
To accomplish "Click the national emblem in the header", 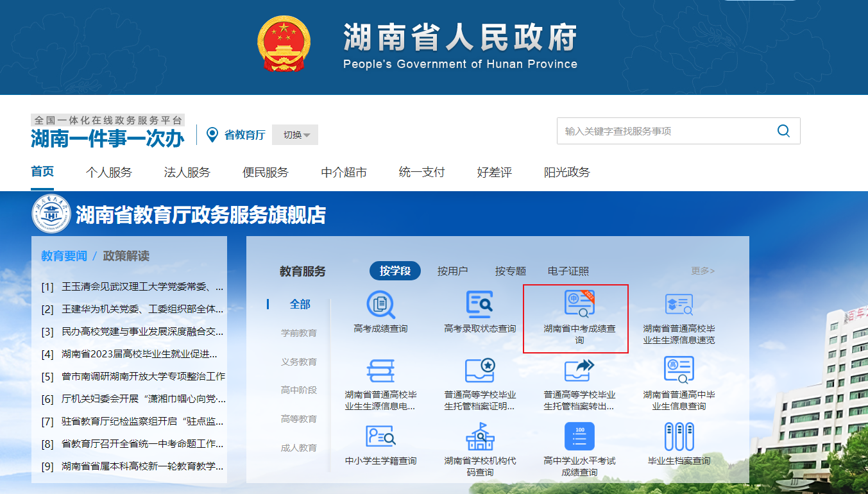I will click(284, 44).
